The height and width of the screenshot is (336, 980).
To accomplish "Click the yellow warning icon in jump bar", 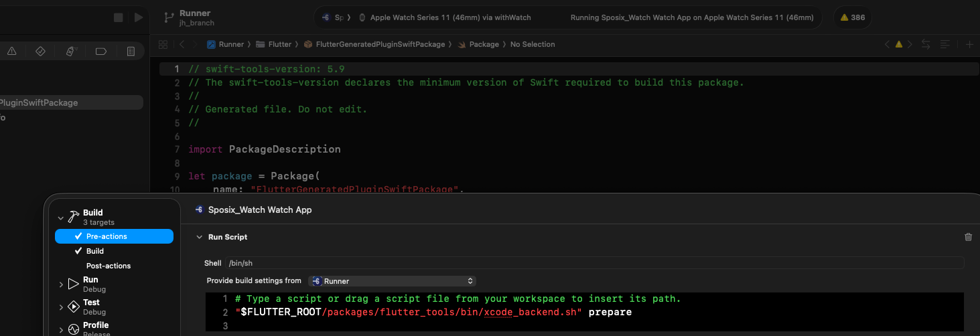I will coord(899,44).
